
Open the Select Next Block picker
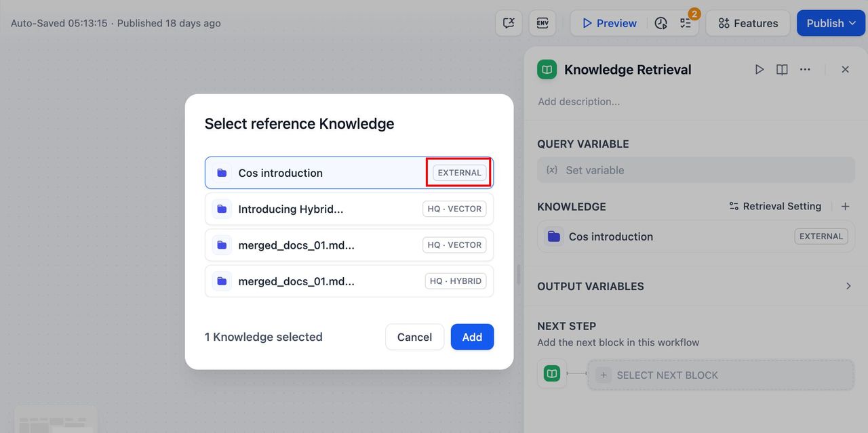720,375
